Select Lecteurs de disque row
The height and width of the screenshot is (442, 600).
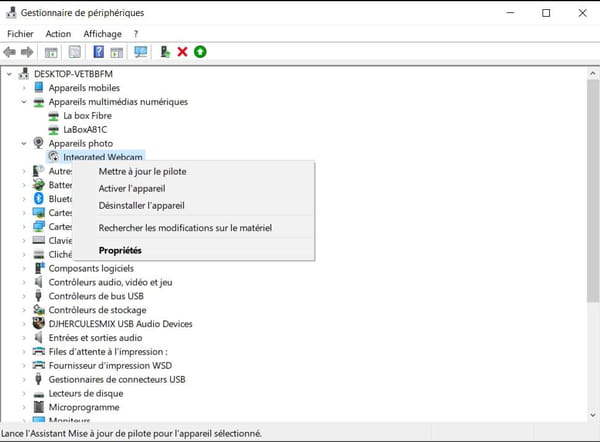point(86,393)
